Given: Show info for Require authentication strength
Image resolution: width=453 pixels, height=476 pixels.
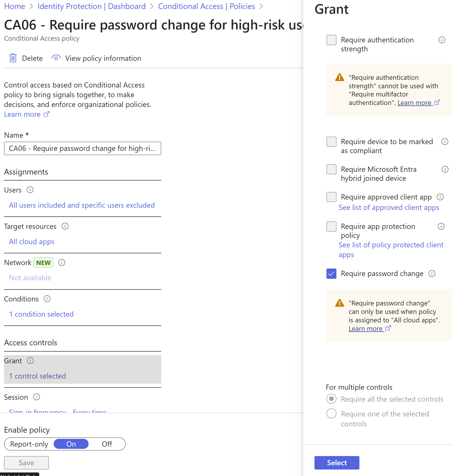Looking at the screenshot, I should (442, 40).
